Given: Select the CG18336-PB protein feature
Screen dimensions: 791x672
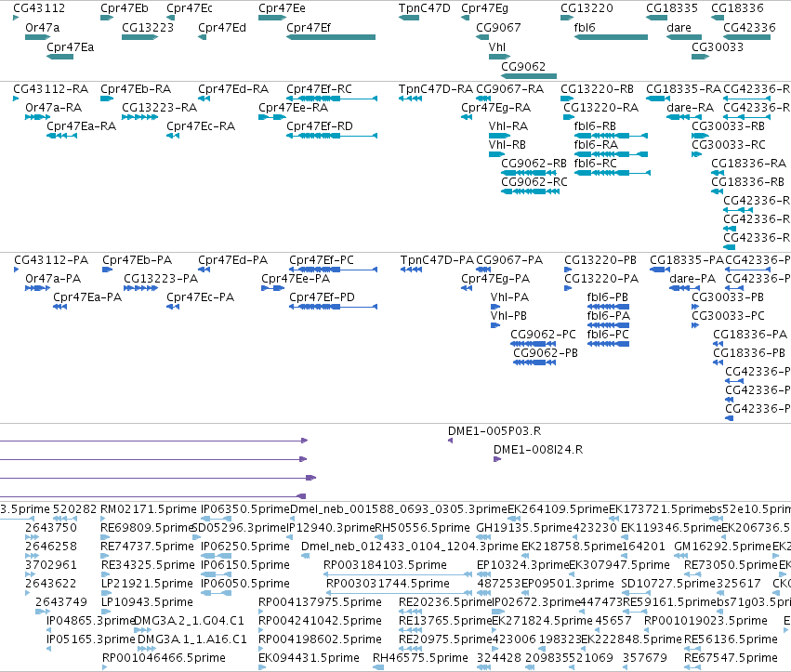Looking at the screenshot, I should pyautogui.click(x=718, y=362).
